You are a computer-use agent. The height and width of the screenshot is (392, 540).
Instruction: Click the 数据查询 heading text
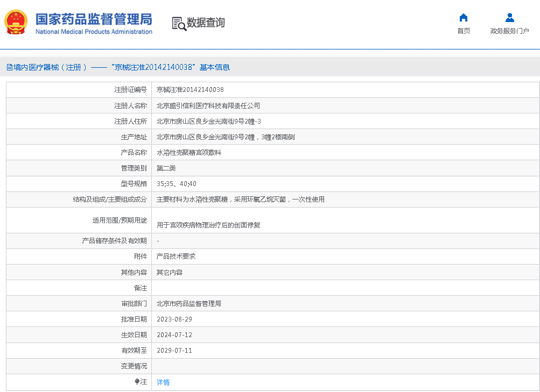206,23
